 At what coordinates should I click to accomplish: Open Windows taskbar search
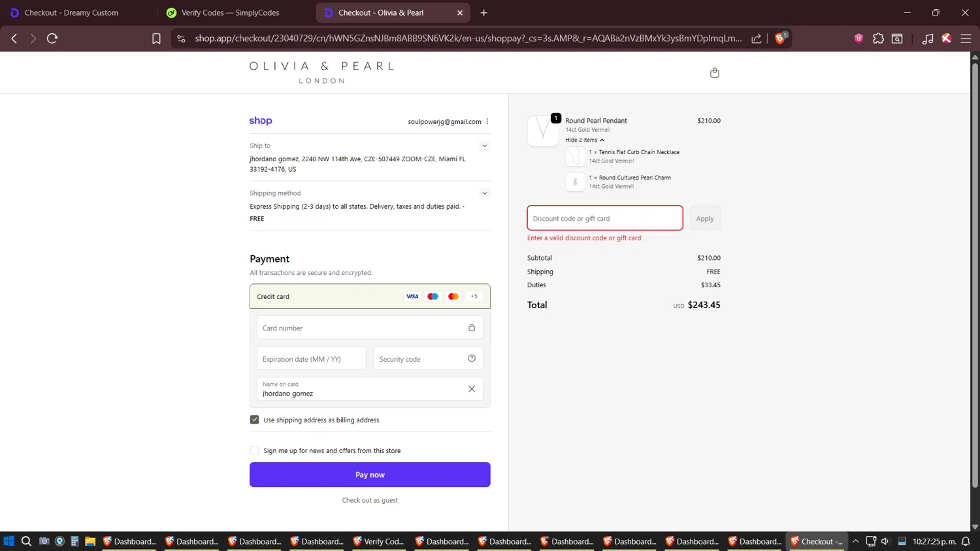(26, 541)
